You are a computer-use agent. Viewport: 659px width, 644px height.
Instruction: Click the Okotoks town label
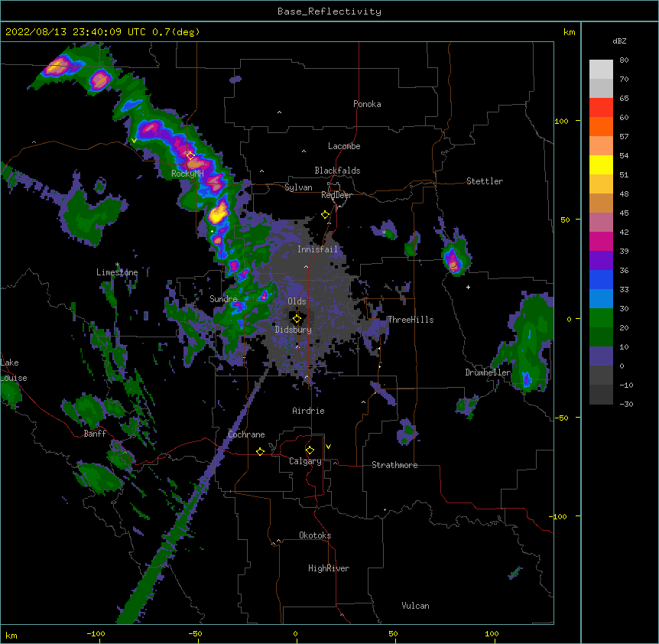coord(315,535)
